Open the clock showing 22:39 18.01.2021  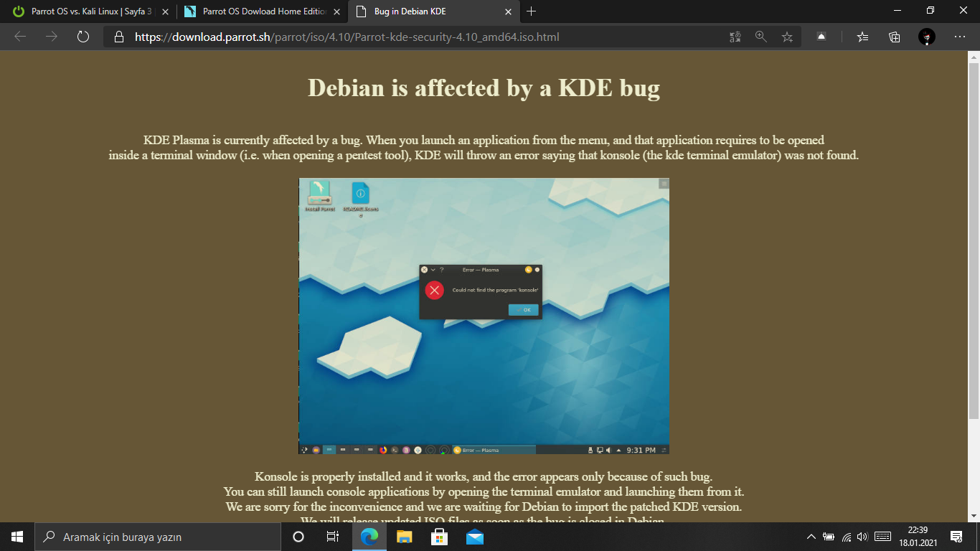click(x=918, y=537)
